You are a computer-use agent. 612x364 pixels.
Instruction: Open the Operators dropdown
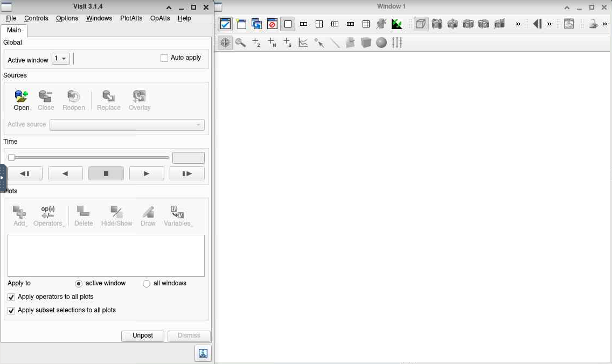[48, 216]
